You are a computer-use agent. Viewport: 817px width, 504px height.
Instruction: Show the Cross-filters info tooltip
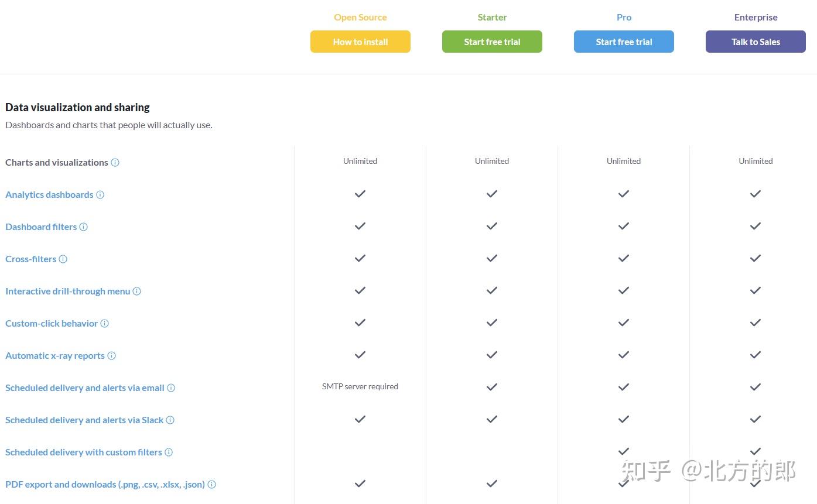pos(62,259)
